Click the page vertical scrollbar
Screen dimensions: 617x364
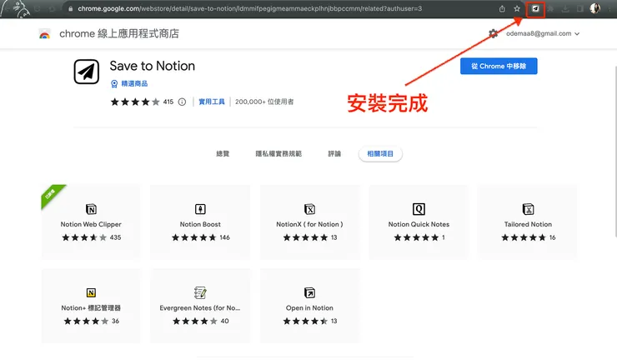[x=615, y=152]
